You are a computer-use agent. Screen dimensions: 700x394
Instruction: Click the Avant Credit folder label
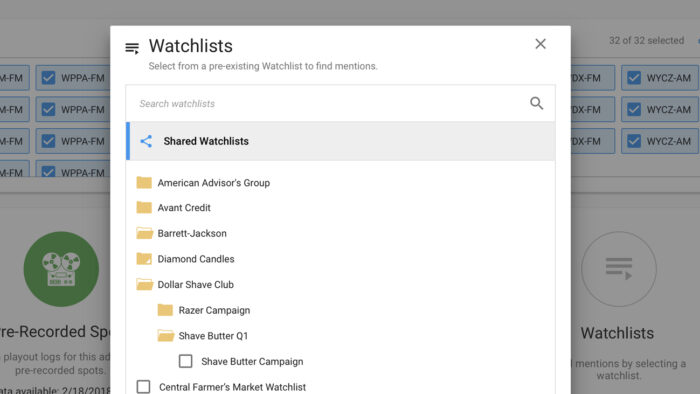tap(184, 208)
